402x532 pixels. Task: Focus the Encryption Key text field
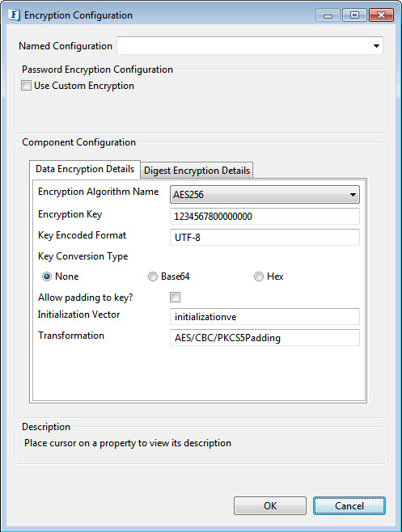264,216
